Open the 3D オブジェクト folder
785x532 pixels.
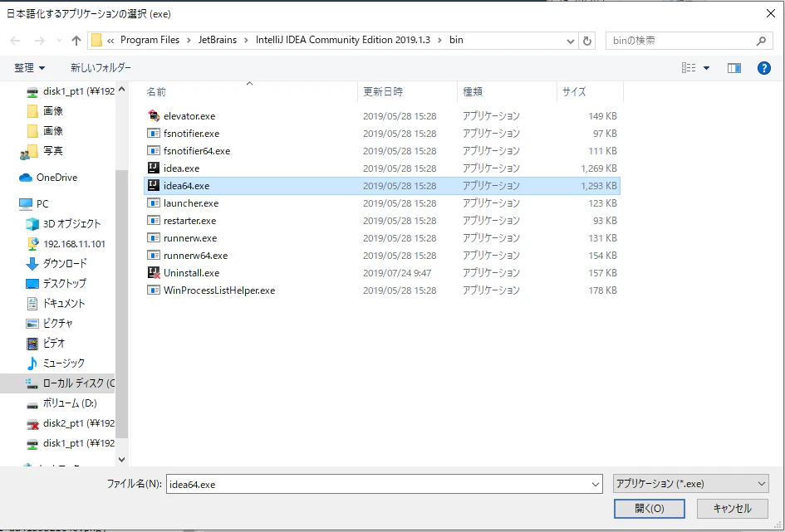pos(63,224)
